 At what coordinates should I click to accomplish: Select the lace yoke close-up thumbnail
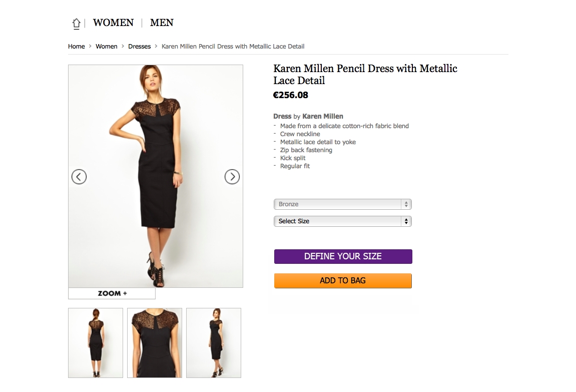point(155,342)
